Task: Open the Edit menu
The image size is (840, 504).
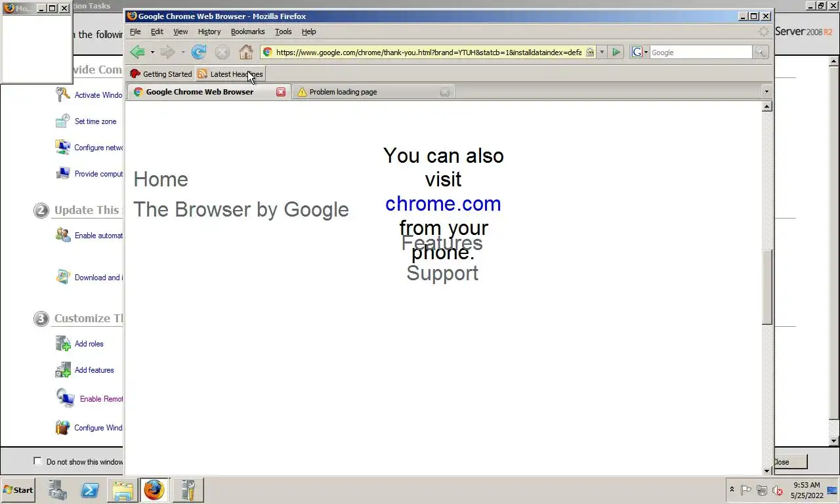Action: 157,31
